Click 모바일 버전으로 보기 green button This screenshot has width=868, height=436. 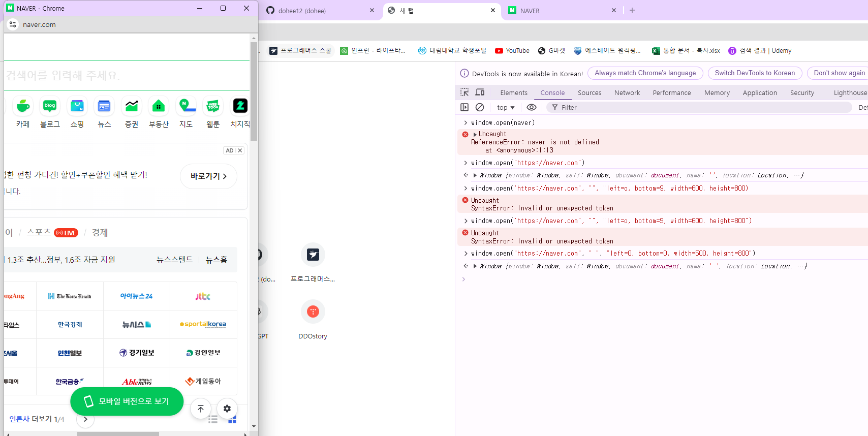[x=127, y=401]
